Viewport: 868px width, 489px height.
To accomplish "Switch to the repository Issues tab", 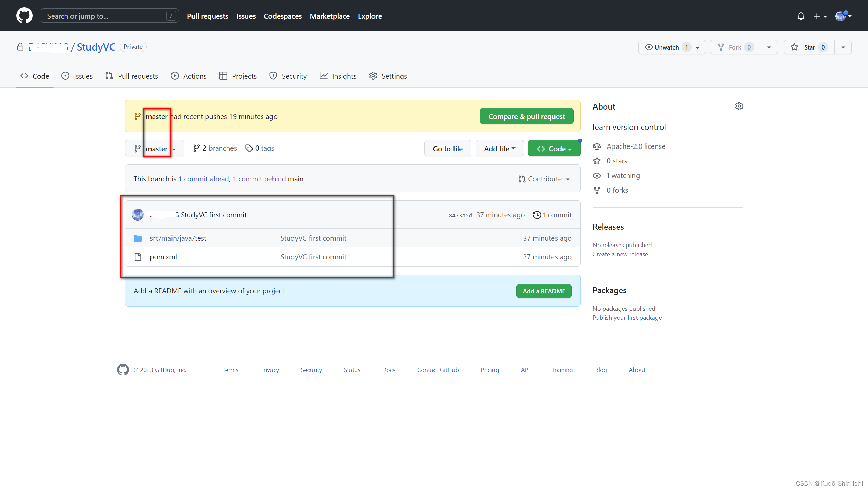I will click(x=77, y=76).
